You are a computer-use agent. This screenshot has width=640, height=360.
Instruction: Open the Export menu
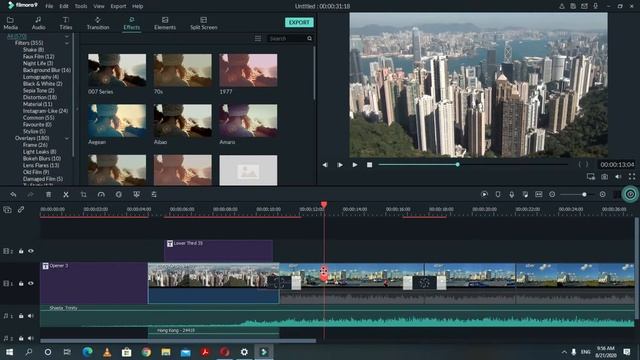[118, 6]
